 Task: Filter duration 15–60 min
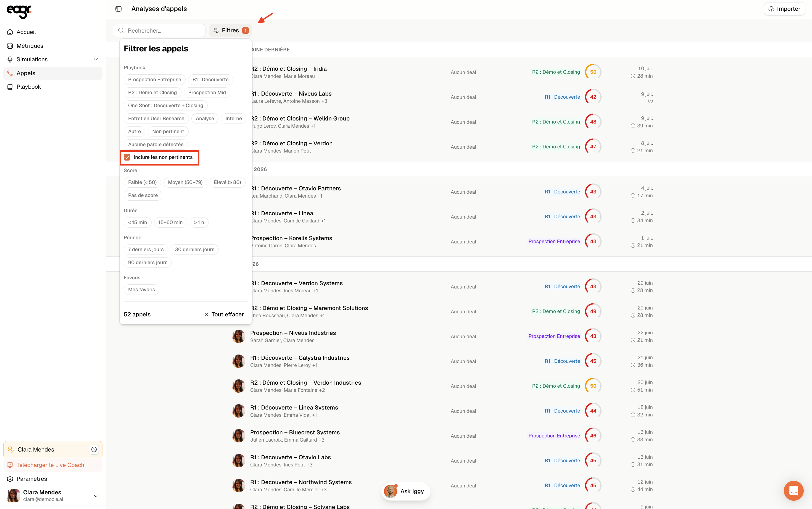(170, 222)
